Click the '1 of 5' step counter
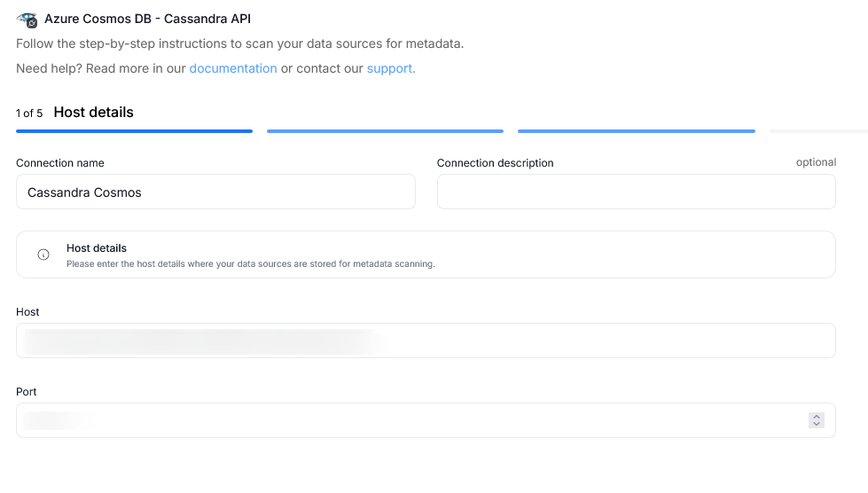 (x=29, y=113)
